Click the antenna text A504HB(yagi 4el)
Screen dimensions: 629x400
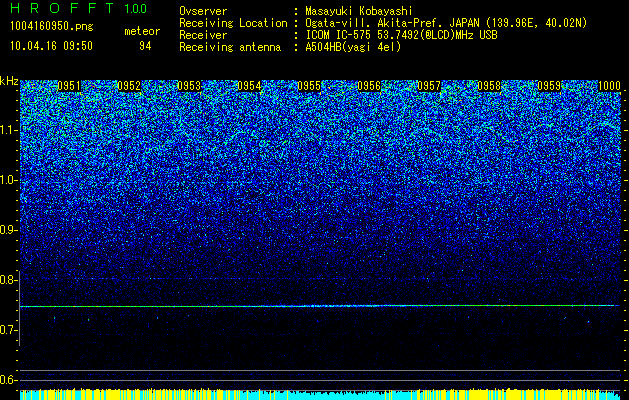coord(353,47)
